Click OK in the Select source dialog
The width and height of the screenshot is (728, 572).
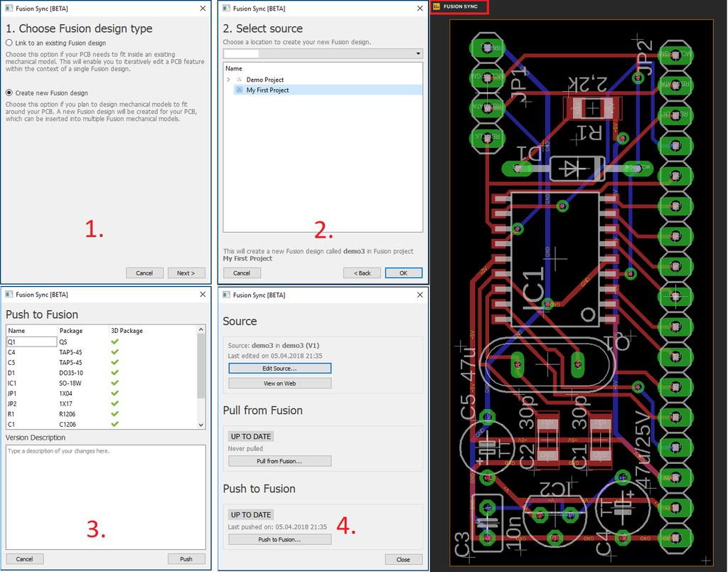[x=404, y=272]
